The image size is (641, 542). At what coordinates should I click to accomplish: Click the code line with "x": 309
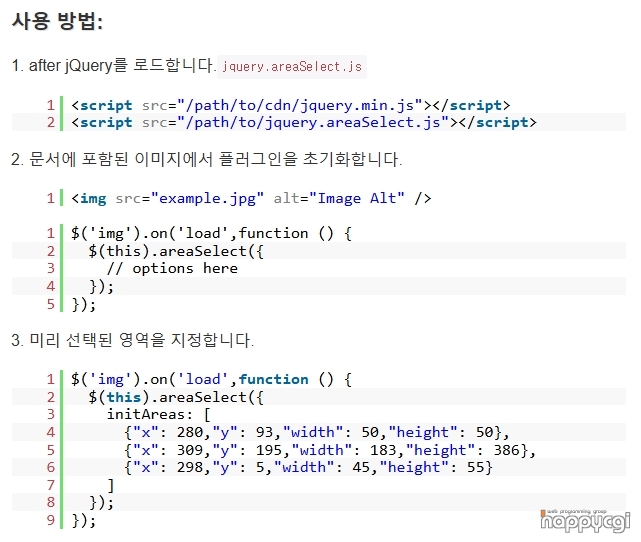coord(330,450)
